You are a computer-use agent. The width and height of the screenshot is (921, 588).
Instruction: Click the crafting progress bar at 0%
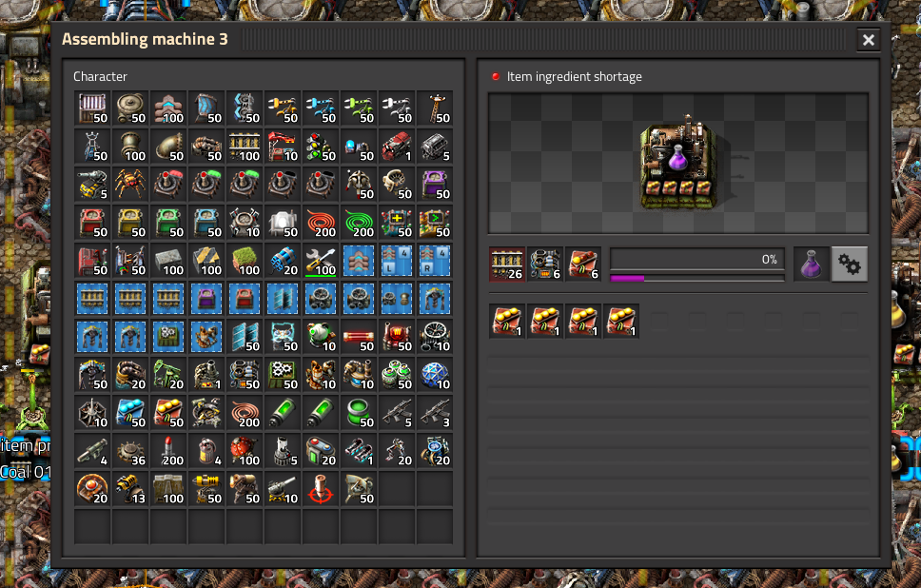tap(697, 259)
